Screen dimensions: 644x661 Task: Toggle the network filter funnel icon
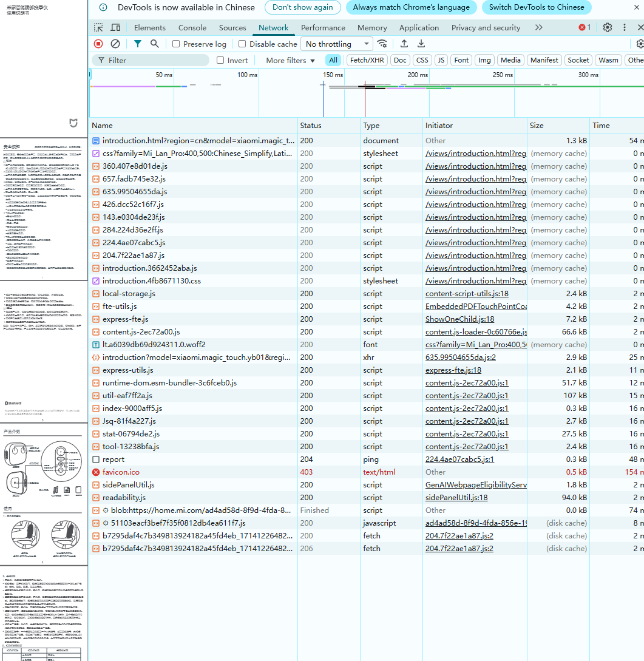coord(138,44)
